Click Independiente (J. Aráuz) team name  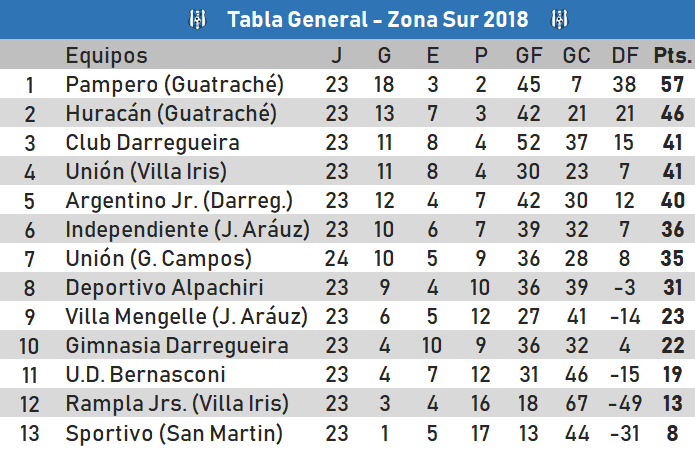[187, 229]
